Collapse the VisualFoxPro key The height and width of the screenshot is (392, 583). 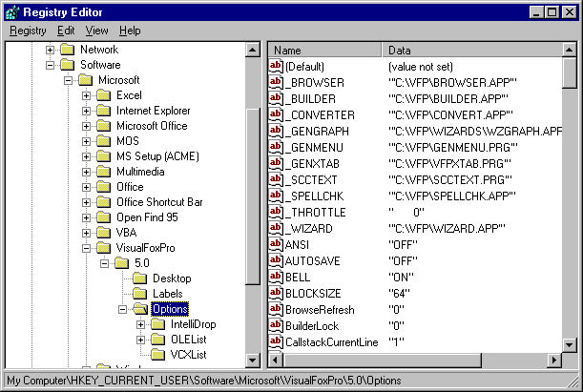(86, 248)
